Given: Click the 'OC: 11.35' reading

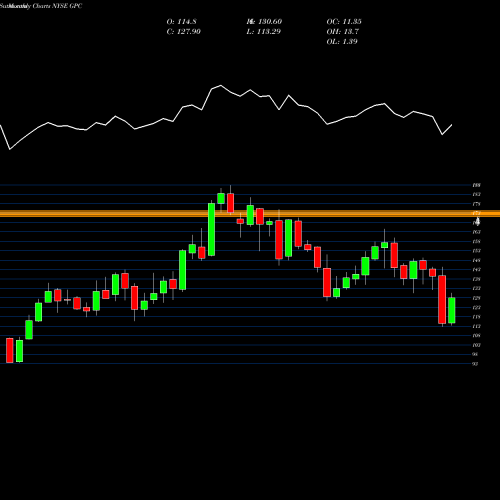Looking at the screenshot, I should pos(344,22).
